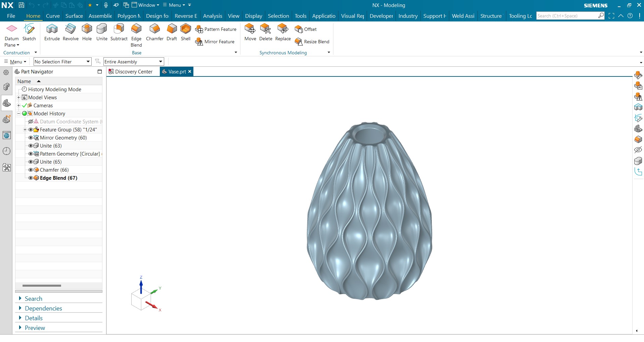644x342 pixels.
Task: Toggle visibility of Pattern Geometry [Circular]
Action: (x=31, y=154)
